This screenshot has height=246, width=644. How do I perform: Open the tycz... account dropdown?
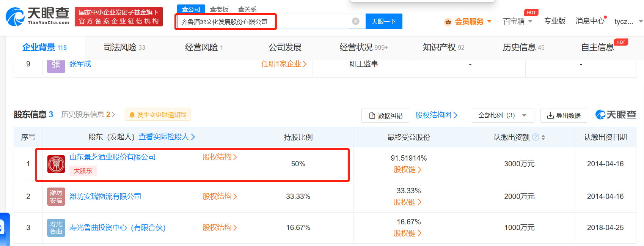(628, 21)
